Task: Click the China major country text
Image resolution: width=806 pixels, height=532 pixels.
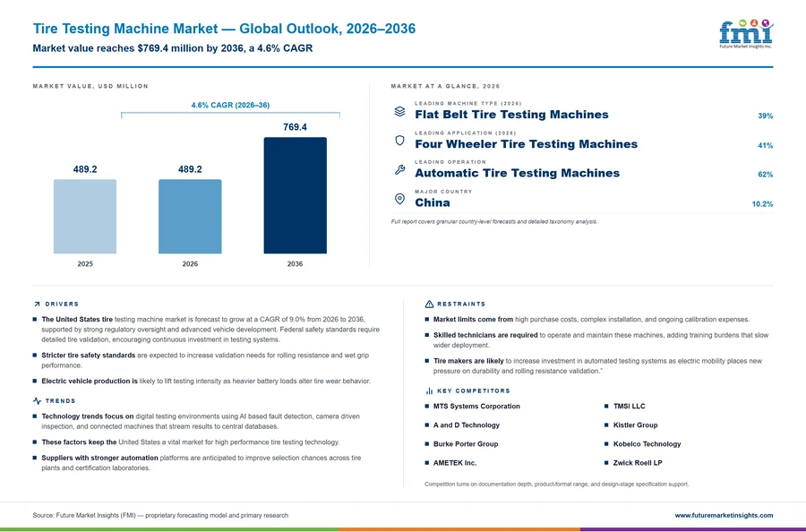Action: click(x=433, y=202)
